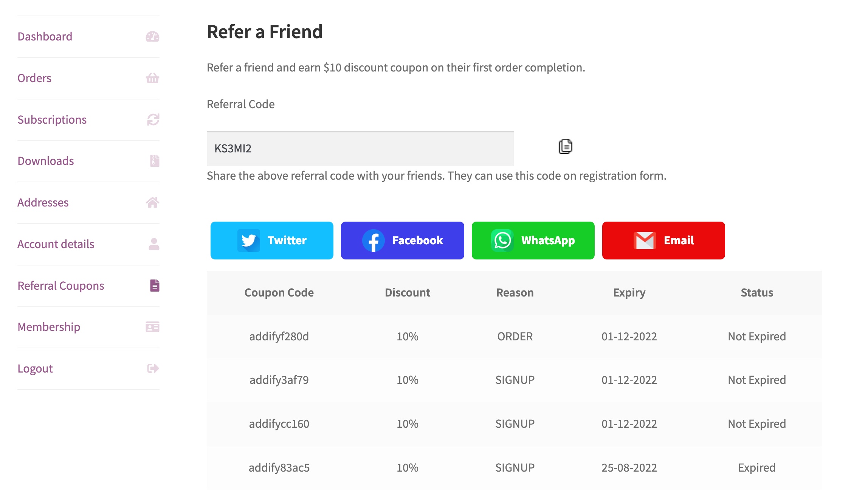
Task: Share referral code via Facebook
Action: (x=402, y=240)
